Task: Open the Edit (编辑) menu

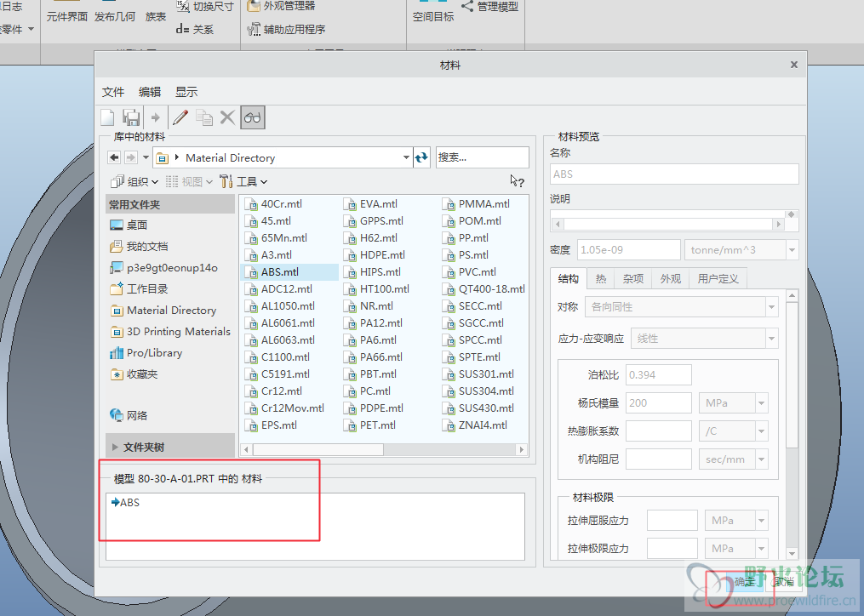Action: coord(149,92)
